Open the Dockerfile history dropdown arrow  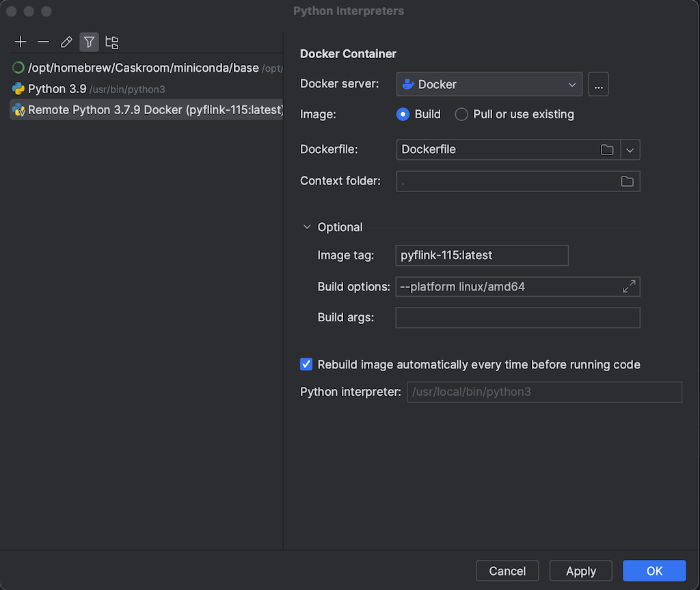click(x=630, y=150)
